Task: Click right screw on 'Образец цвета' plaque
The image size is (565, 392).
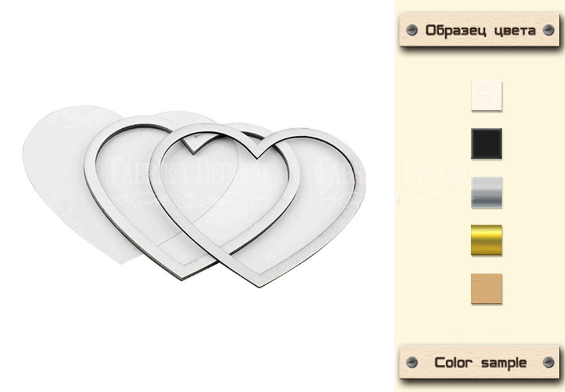Action: point(548,30)
